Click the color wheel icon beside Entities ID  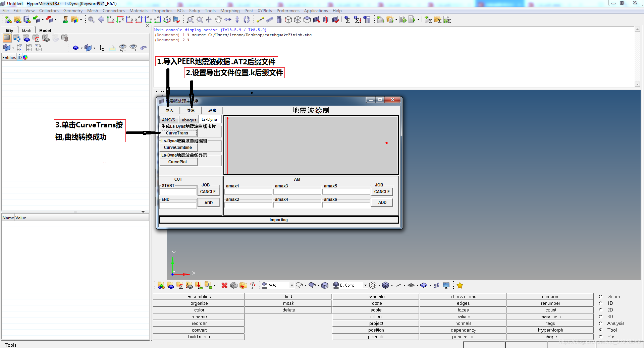tap(25, 57)
